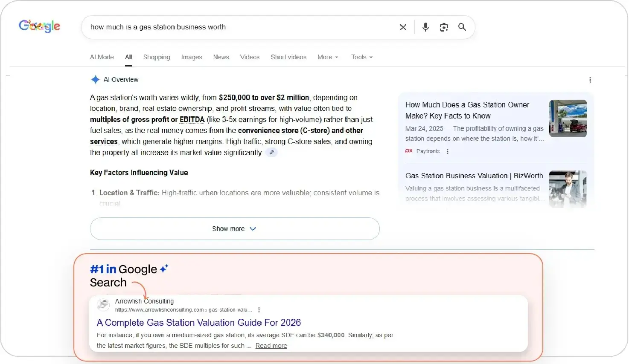The width and height of the screenshot is (629, 364).
Task: Click the AI Overview sparkle icon
Action: (x=95, y=79)
